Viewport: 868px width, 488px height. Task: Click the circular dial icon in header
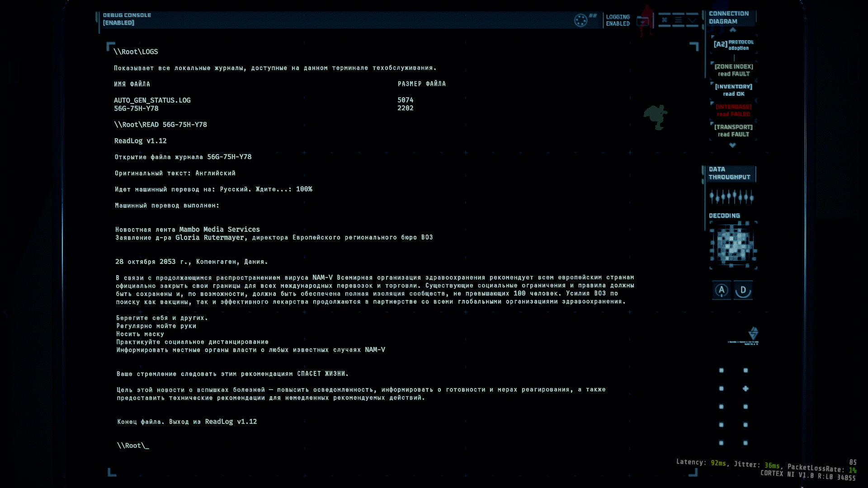(580, 20)
